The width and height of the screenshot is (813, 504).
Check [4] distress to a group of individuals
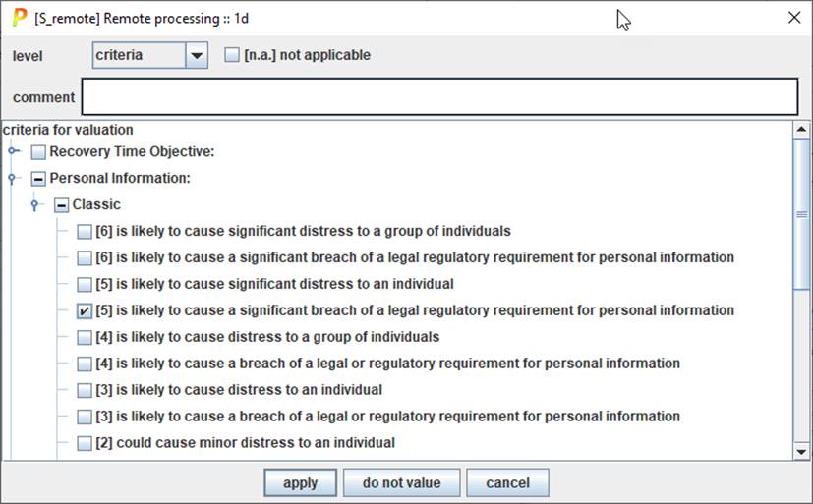point(85,337)
